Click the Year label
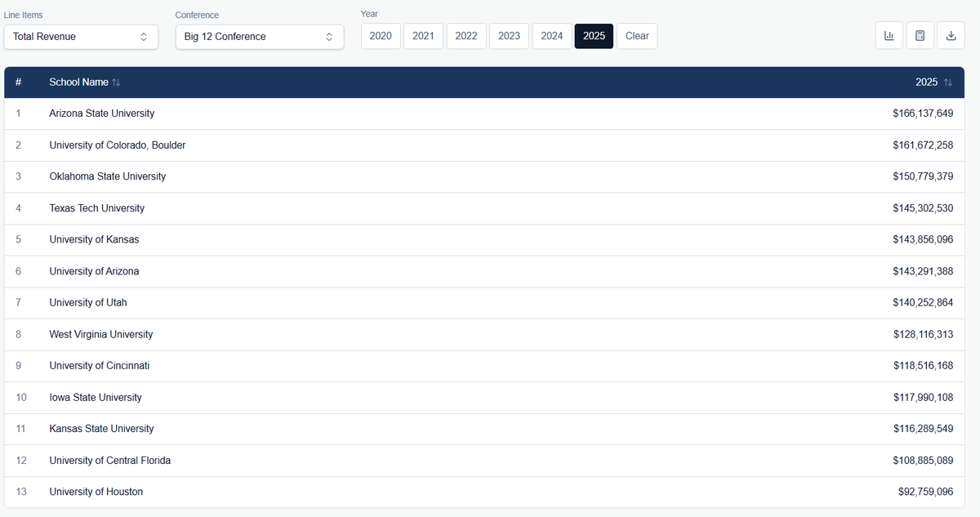The image size is (980, 517). pos(369,14)
